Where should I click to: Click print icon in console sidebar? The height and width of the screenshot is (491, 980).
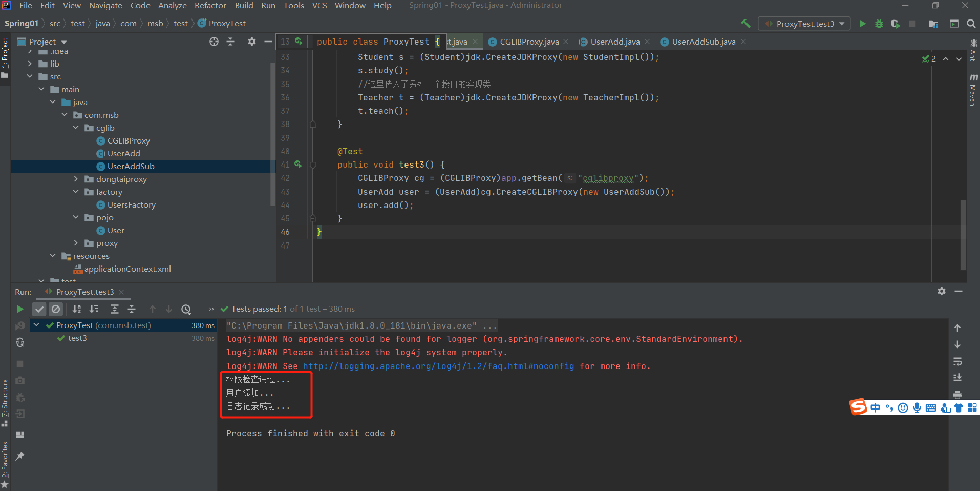point(957,395)
